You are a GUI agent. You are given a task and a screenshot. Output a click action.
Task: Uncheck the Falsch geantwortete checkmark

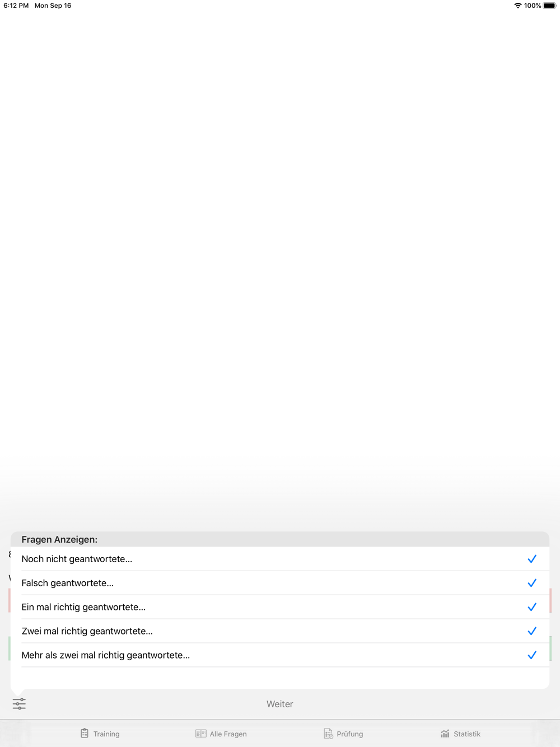(x=532, y=583)
